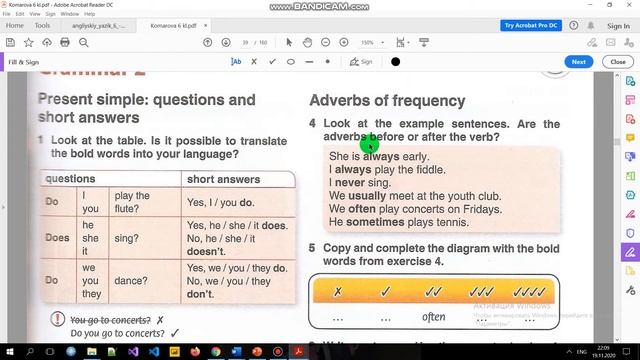Image resolution: width=640 pixels, height=360 pixels.
Task: Go to previous page arrow
Action: coord(207,42)
